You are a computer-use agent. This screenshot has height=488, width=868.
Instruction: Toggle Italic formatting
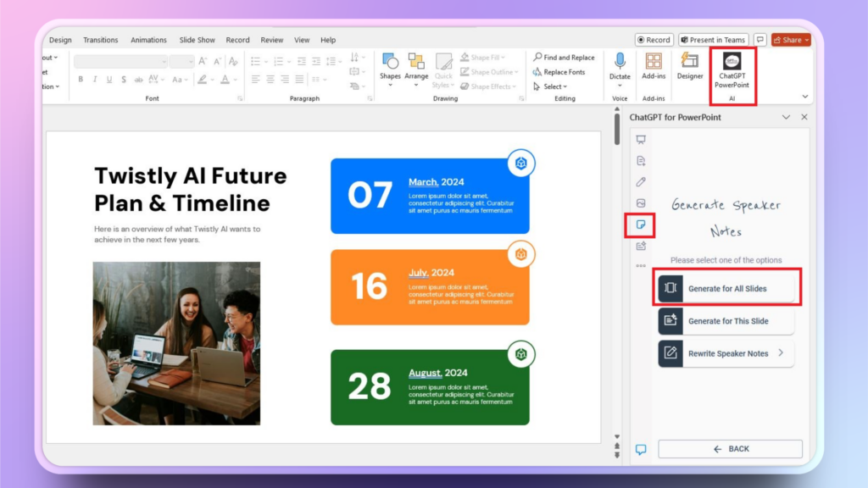tap(95, 80)
